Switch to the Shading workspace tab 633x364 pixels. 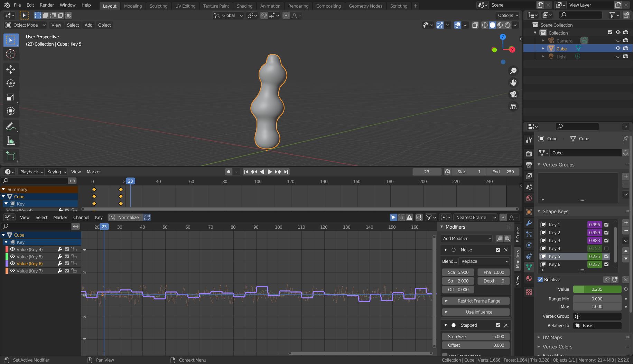pos(244,6)
